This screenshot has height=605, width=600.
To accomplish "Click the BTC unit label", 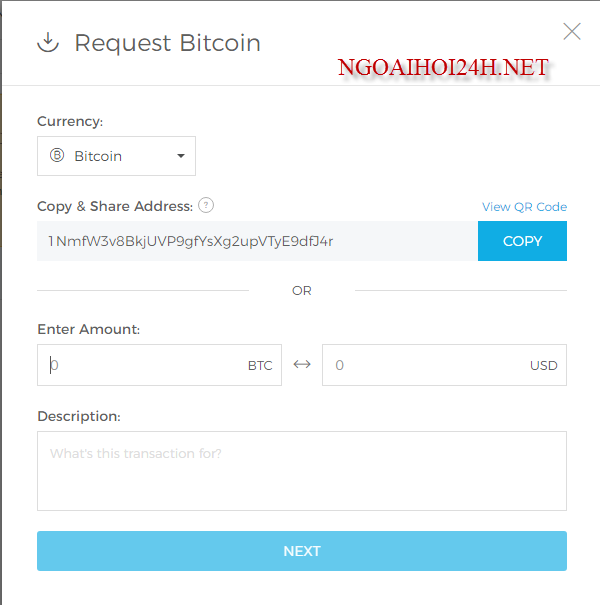I will 260,366.
